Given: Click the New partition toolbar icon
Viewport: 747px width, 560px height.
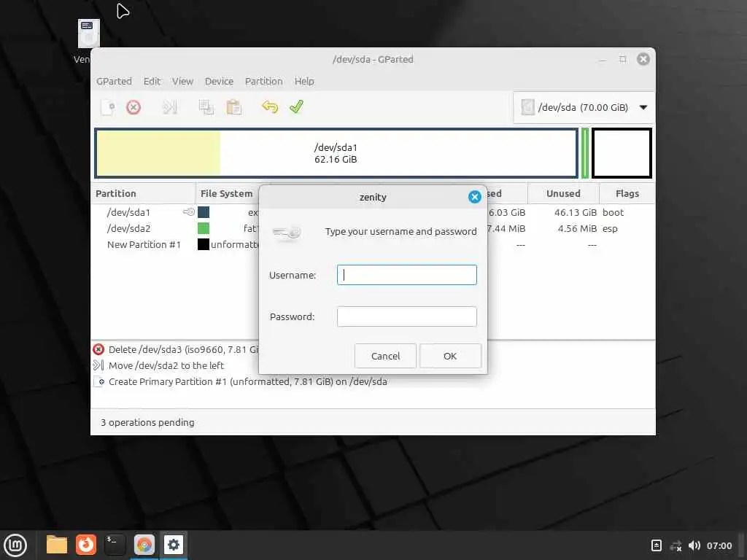Looking at the screenshot, I should coord(108,107).
